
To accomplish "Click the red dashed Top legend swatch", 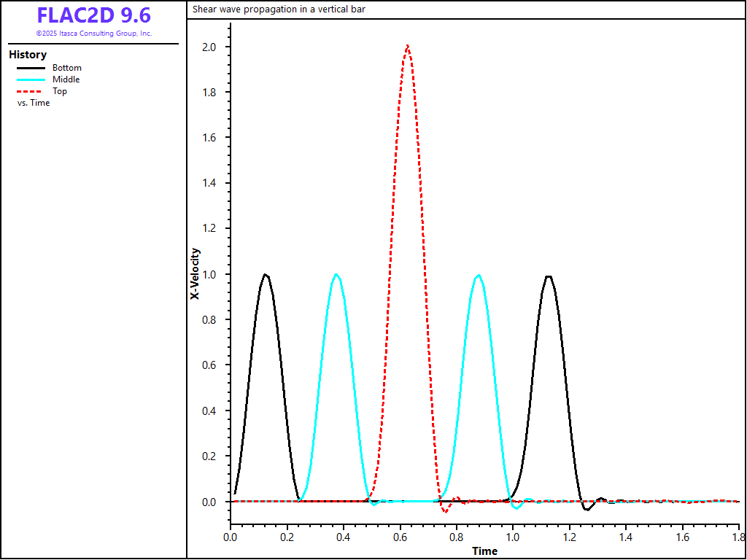I will [x=31, y=91].
